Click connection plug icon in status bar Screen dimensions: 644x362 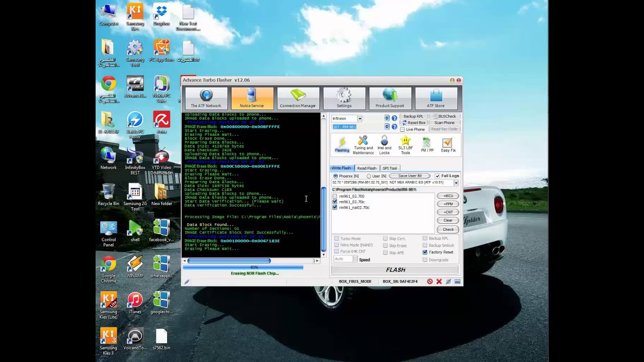pos(448,282)
